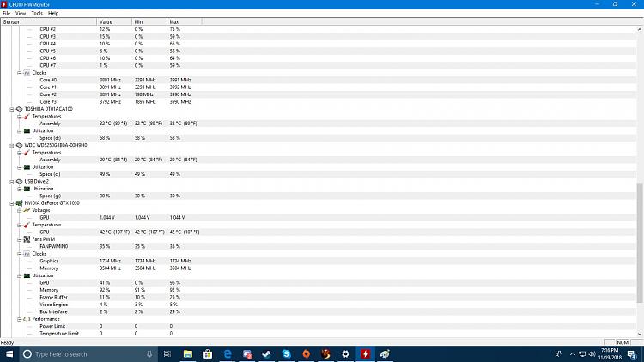
Task: Open the View menu
Action: 21,13
